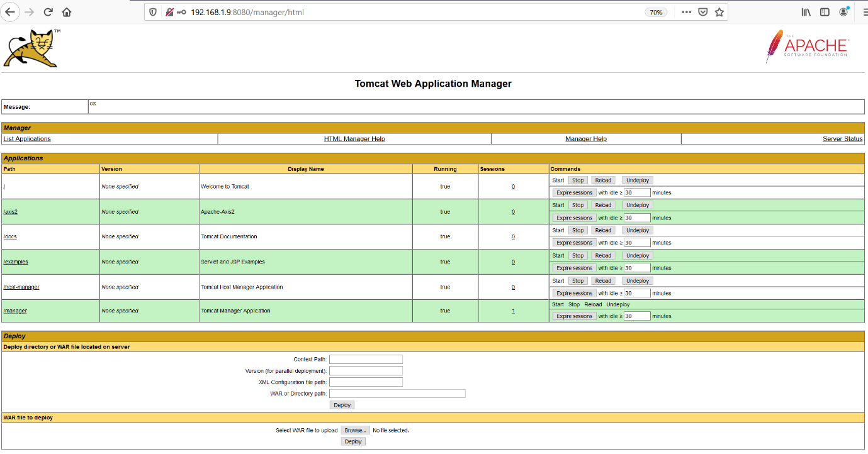The height and width of the screenshot is (454, 868).
Task: Open Firefox hamburger menu
Action: coord(864,12)
